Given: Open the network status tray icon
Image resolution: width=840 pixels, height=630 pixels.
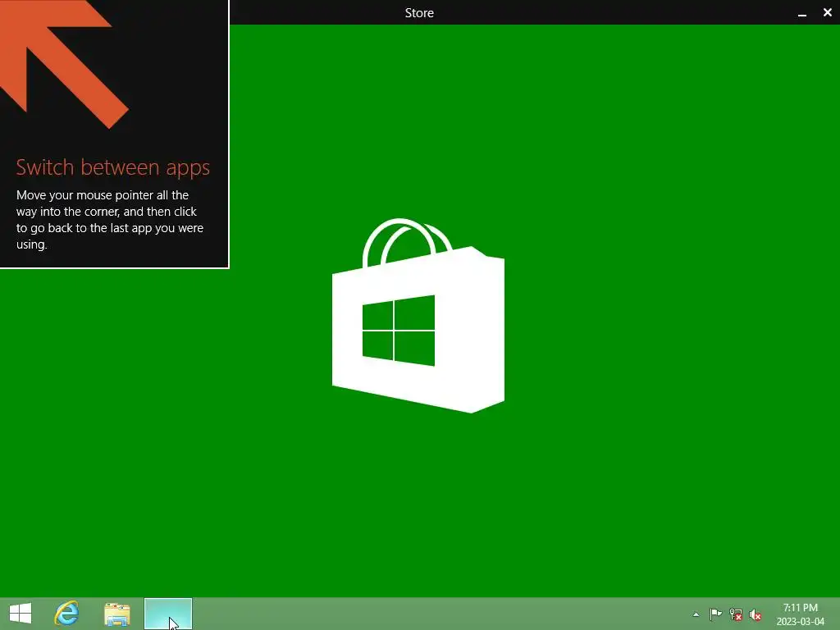Looking at the screenshot, I should point(736,614).
